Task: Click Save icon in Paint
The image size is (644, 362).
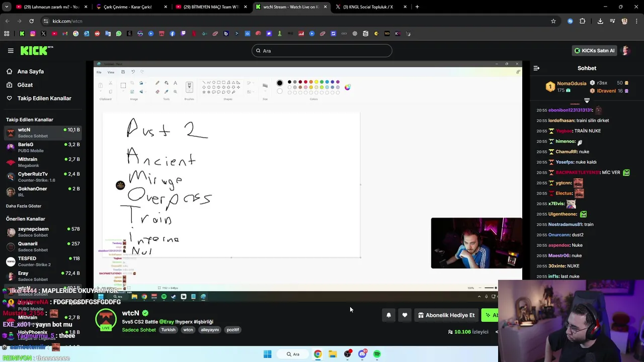Action: (x=123, y=72)
